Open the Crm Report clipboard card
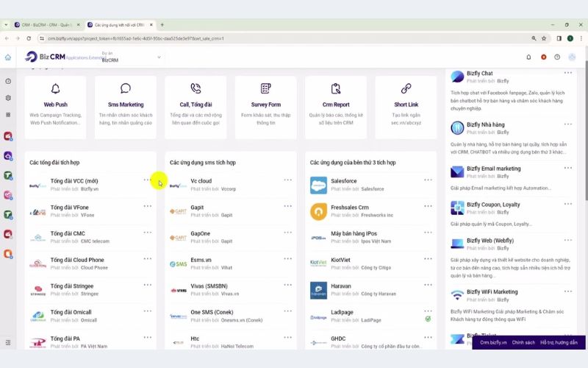 tap(336, 107)
